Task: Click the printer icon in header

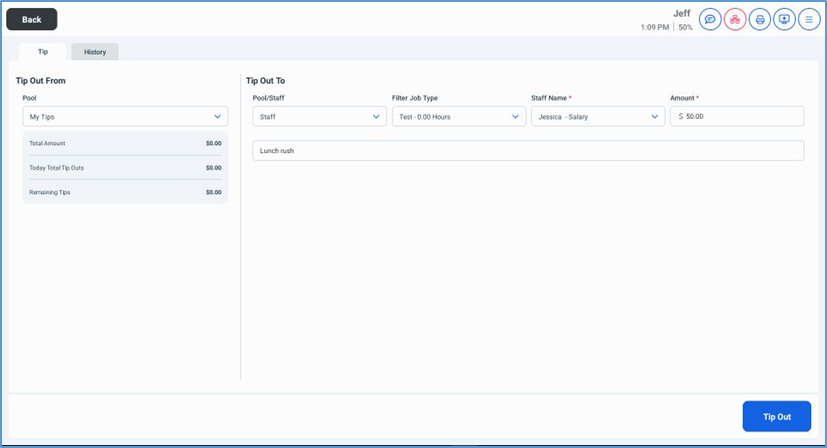Action: click(x=760, y=19)
